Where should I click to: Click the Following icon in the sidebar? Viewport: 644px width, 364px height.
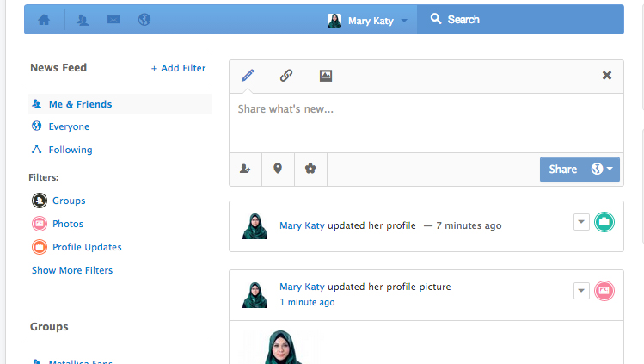37,149
